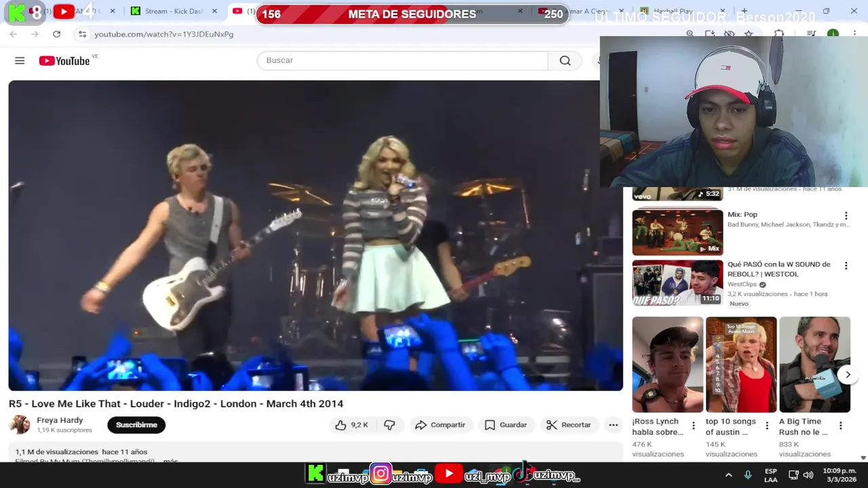Screen dimensions: 868x488
Task: Open the Big Time Rush short thumbnail
Action: [x=814, y=365]
